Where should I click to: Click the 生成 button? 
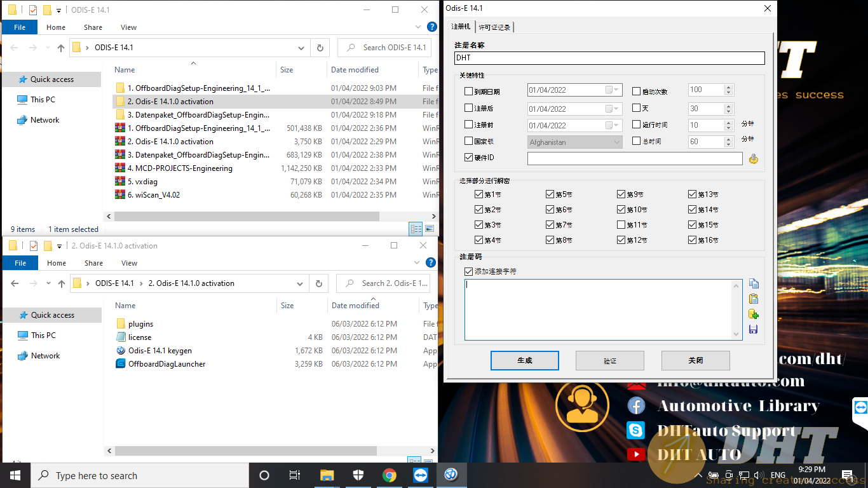point(524,360)
